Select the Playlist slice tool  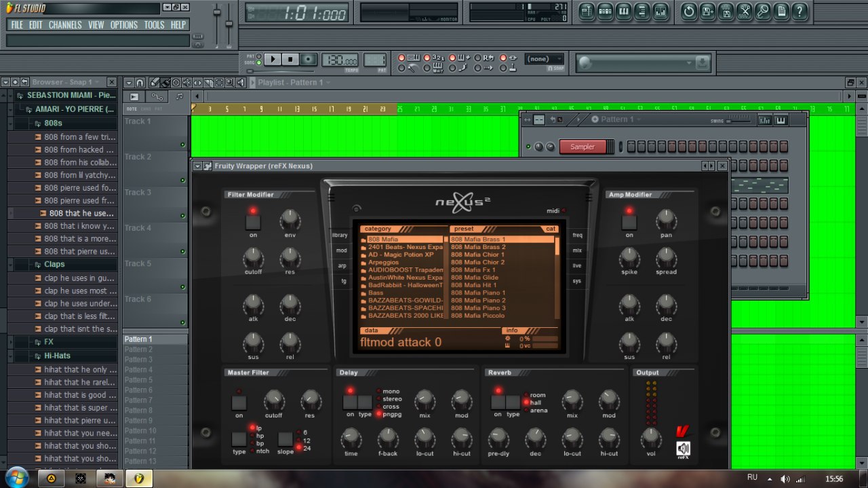(x=208, y=82)
